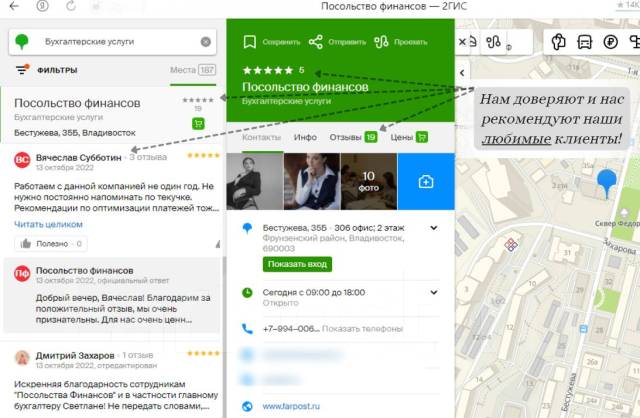Click the bookmark Save icon
Screen dimensions: 640x418
tap(249, 42)
